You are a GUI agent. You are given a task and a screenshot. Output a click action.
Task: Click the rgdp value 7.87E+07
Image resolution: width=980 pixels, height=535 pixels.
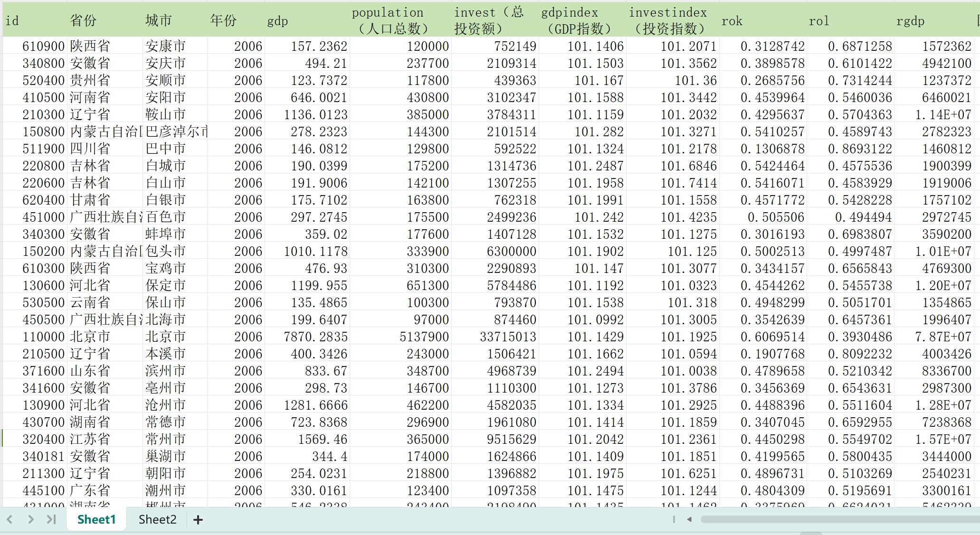tap(942, 337)
